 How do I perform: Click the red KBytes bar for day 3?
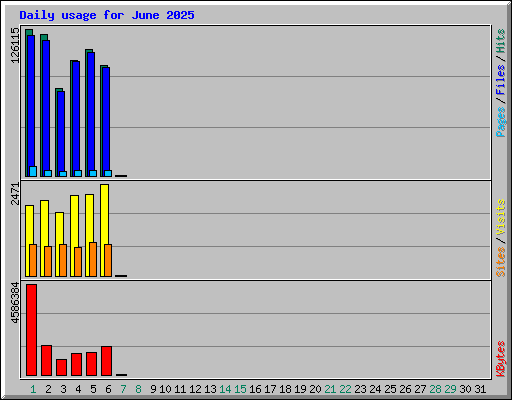[62, 368]
